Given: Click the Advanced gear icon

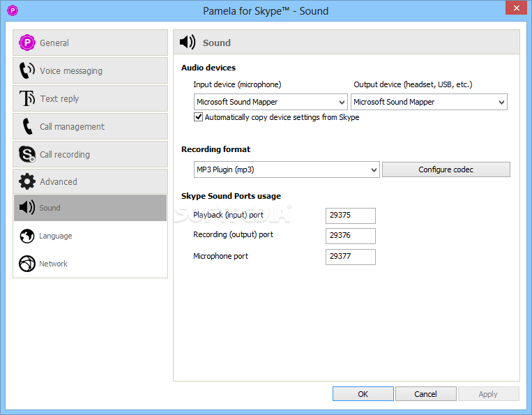Looking at the screenshot, I should (27, 181).
